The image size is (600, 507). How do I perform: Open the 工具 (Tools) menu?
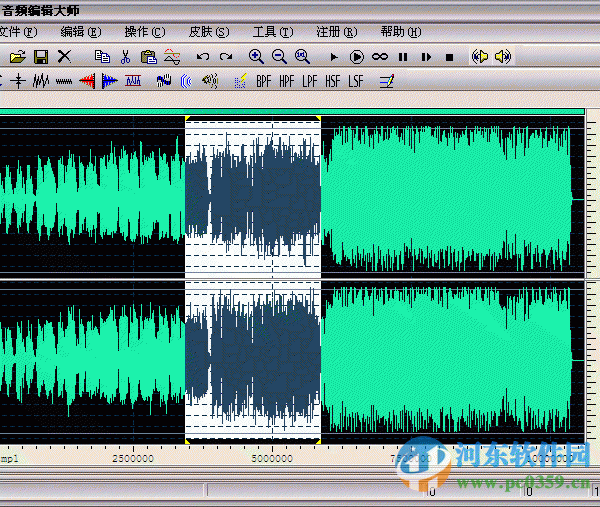[269, 32]
